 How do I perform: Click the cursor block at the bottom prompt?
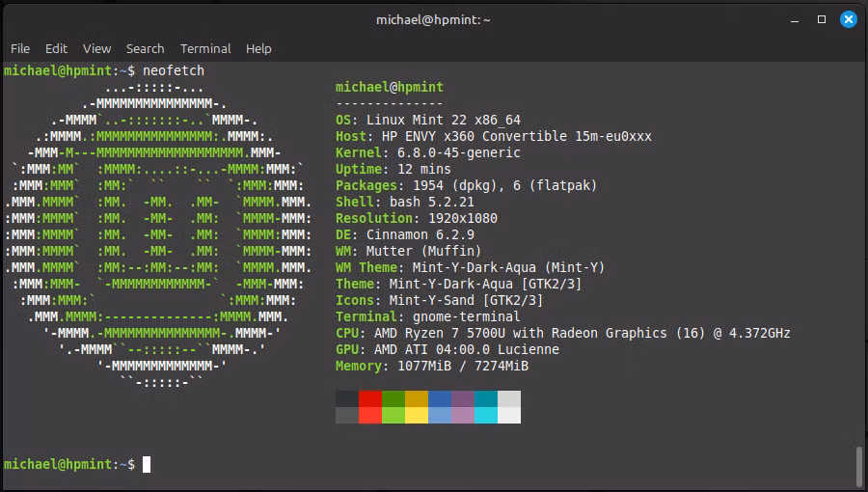147,464
